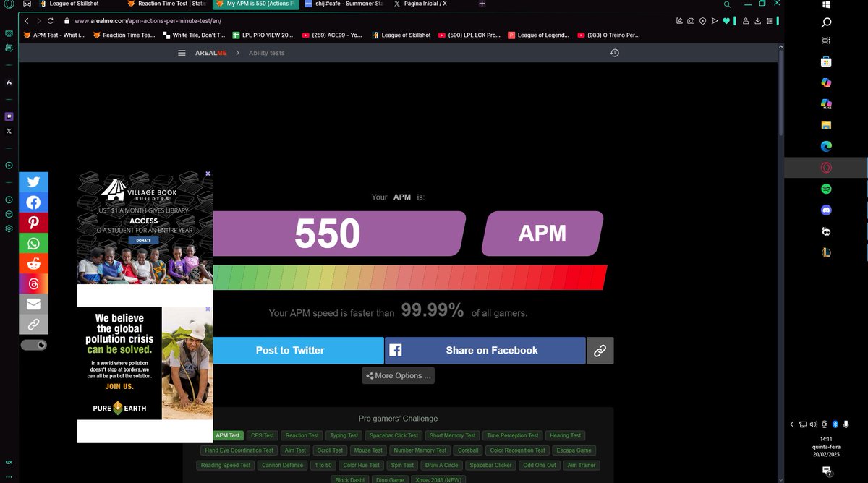Open Discord from Windows taskbar
The height and width of the screenshot is (483, 868).
(826, 210)
